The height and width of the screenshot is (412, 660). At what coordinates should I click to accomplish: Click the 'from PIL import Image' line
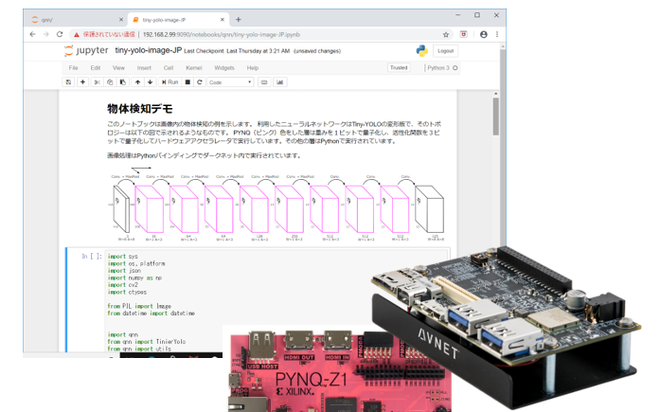(139, 306)
